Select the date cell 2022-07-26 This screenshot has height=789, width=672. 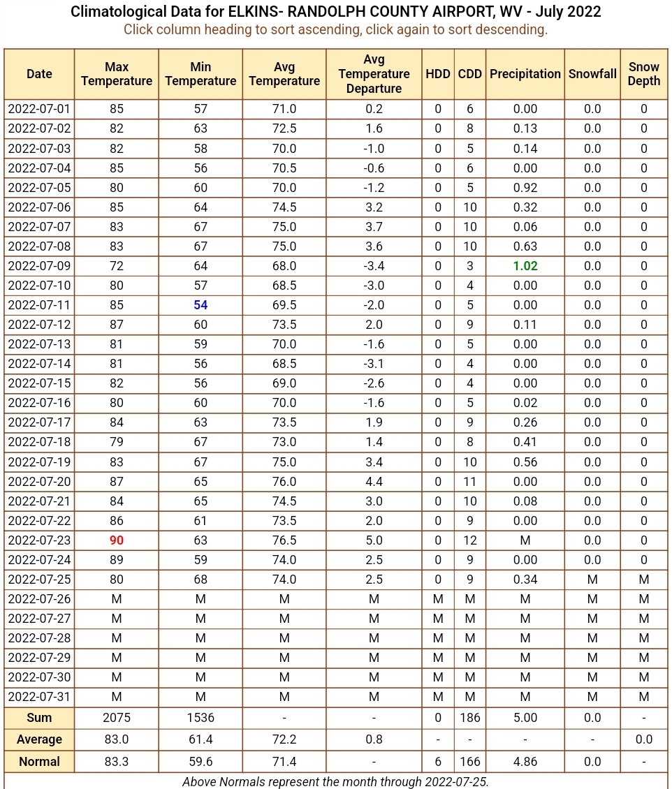point(39,599)
